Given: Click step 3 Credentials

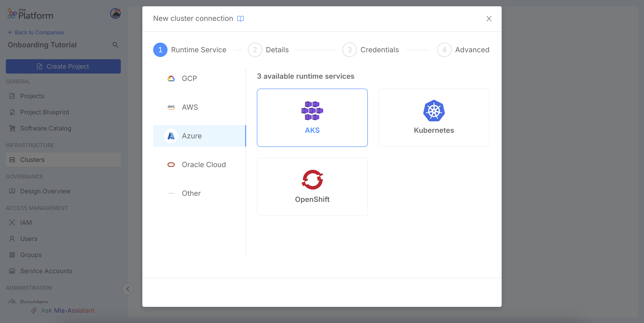Looking at the screenshot, I should point(371,50).
